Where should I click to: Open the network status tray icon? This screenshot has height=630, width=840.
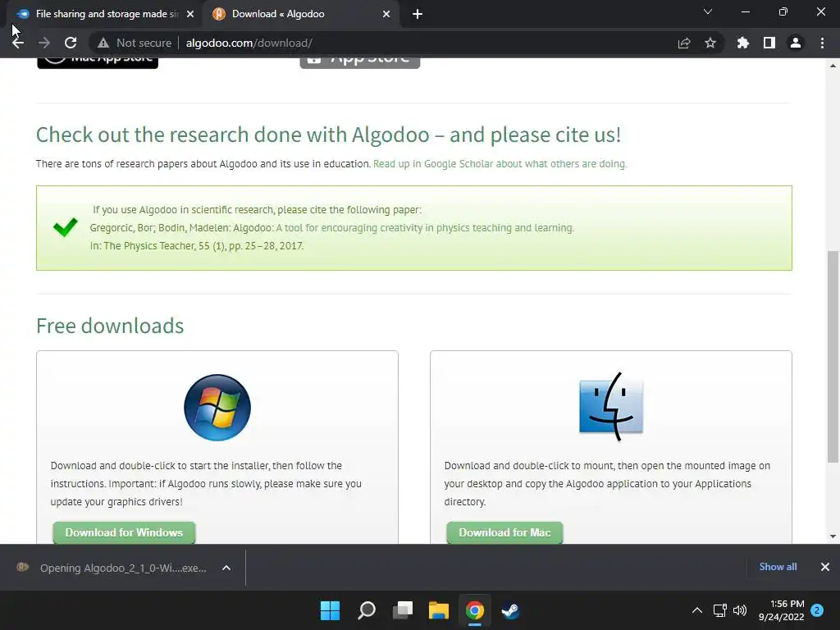tap(719, 610)
